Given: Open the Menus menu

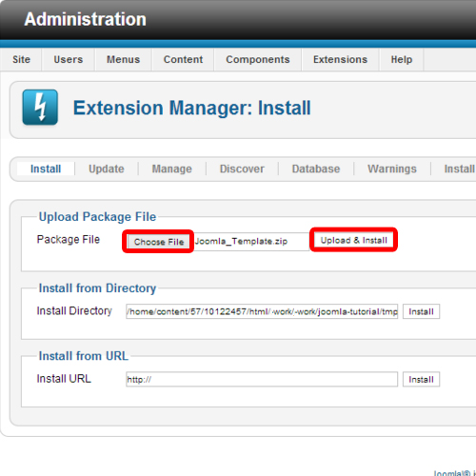Looking at the screenshot, I should pyautogui.click(x=123, y=59).
